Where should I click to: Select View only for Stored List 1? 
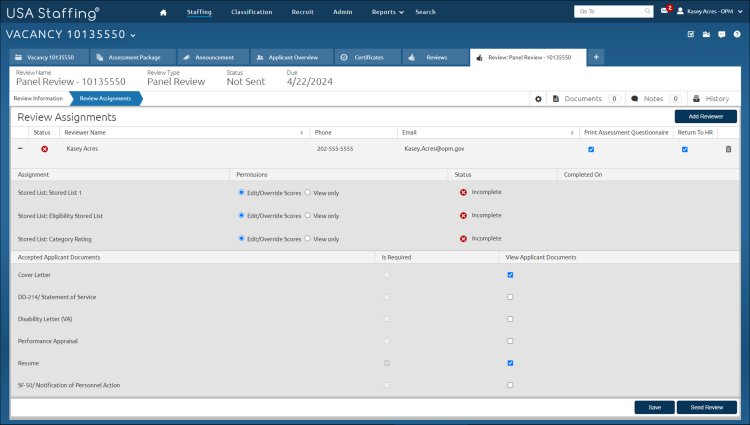(x=308, y=192)
